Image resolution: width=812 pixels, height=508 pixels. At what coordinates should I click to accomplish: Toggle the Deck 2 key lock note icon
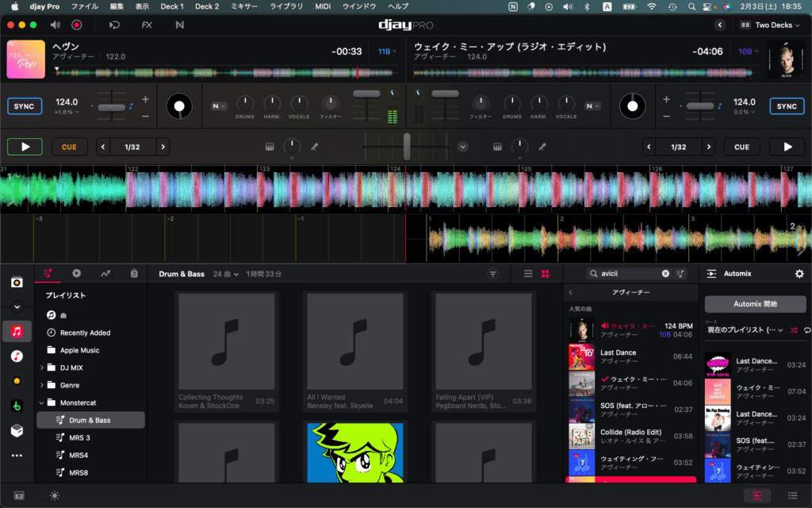tap(720, 106)
